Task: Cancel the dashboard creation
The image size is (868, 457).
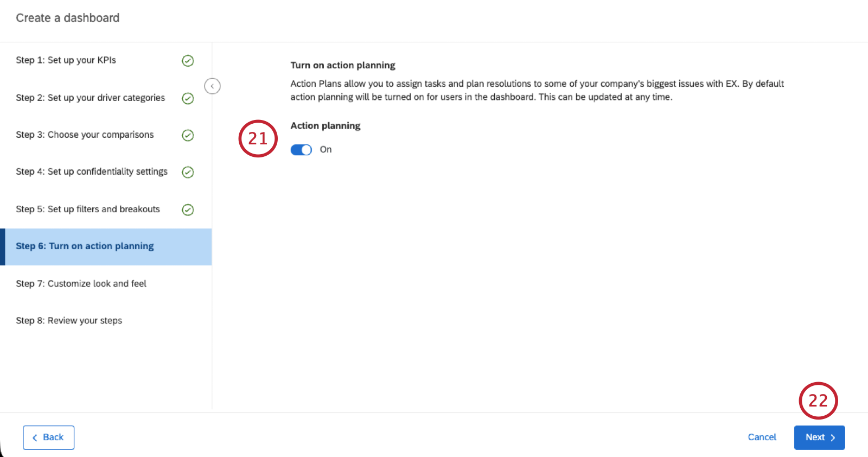Action: coord(762,437)
